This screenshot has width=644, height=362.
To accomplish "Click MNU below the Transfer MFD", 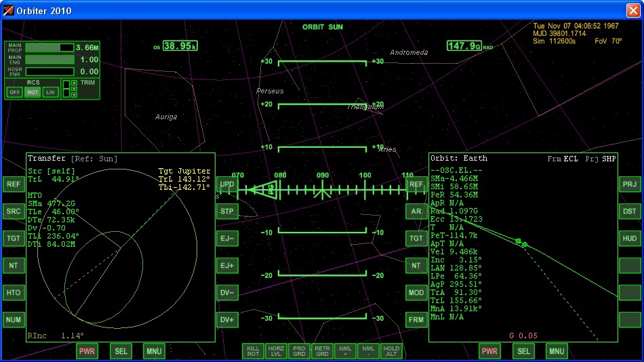I will (x=154, y=351).
